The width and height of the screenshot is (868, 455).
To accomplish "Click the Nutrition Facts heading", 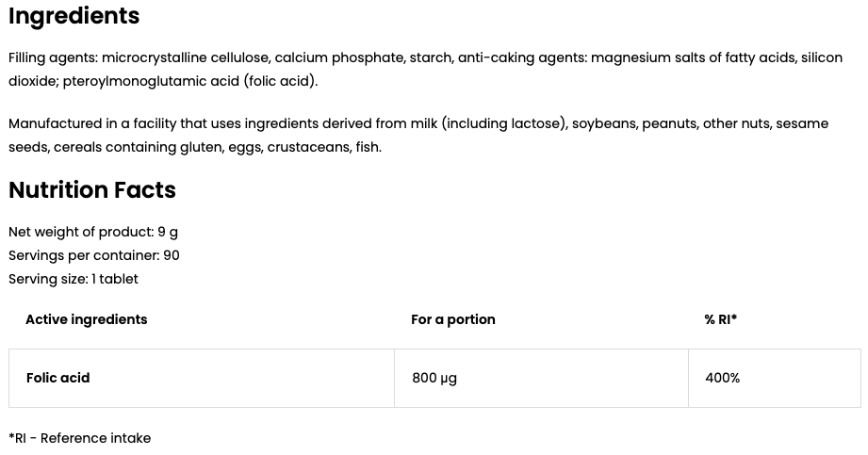I will point(92,190).
